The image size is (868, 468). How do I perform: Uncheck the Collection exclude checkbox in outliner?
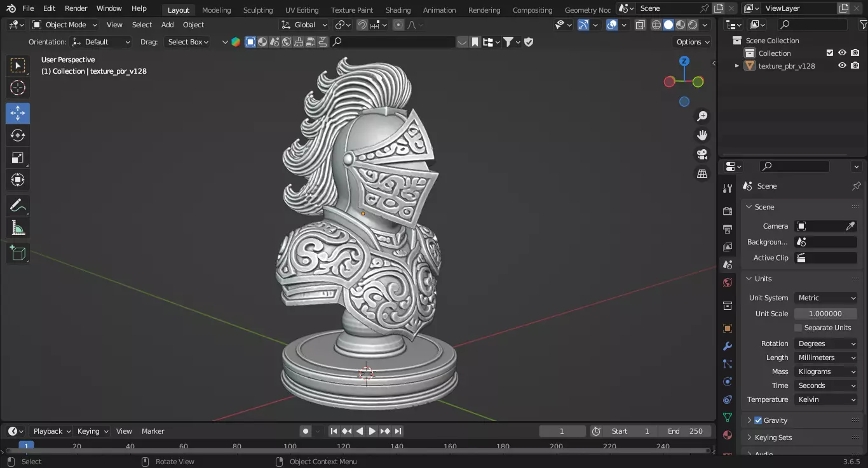pos(829,53)
